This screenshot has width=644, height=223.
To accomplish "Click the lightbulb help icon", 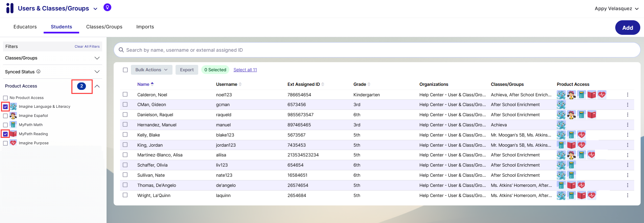I will (x=107, y=7).
